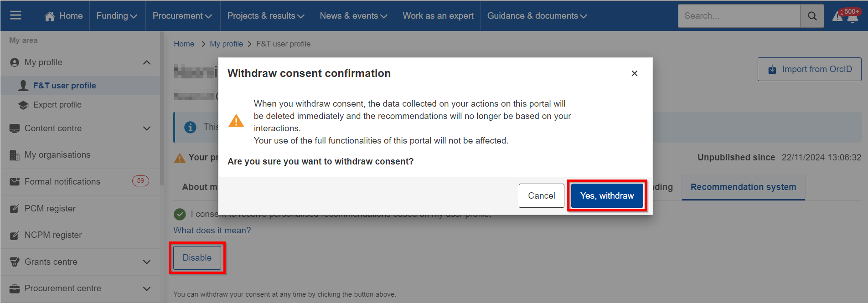Viewport: 868px width, 303px height.
Task: Switch to Recommendation system tab
Action: click(x=743, y=187)
